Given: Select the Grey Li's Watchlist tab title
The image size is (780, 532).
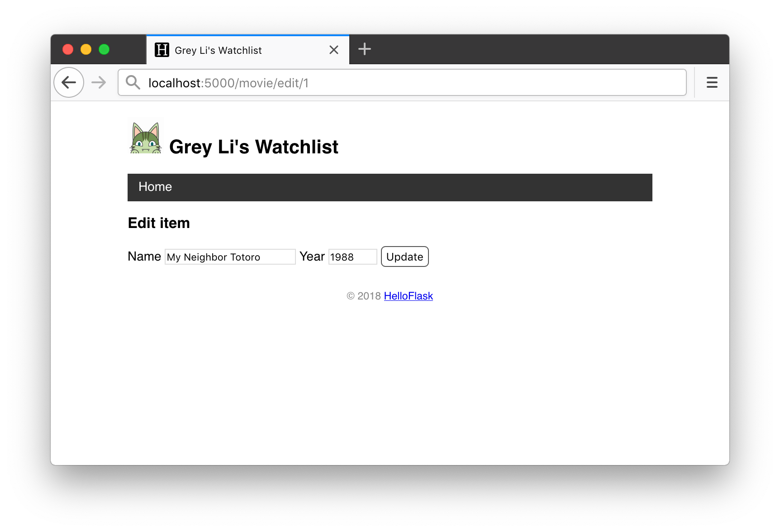Looking at the screenshot, I should coord(218,50).
